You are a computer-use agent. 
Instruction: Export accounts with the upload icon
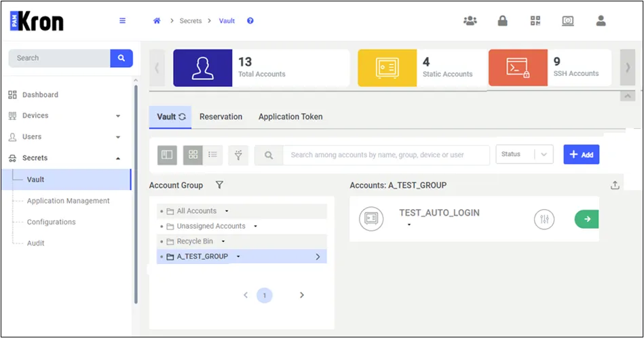[x=615, y=185]
